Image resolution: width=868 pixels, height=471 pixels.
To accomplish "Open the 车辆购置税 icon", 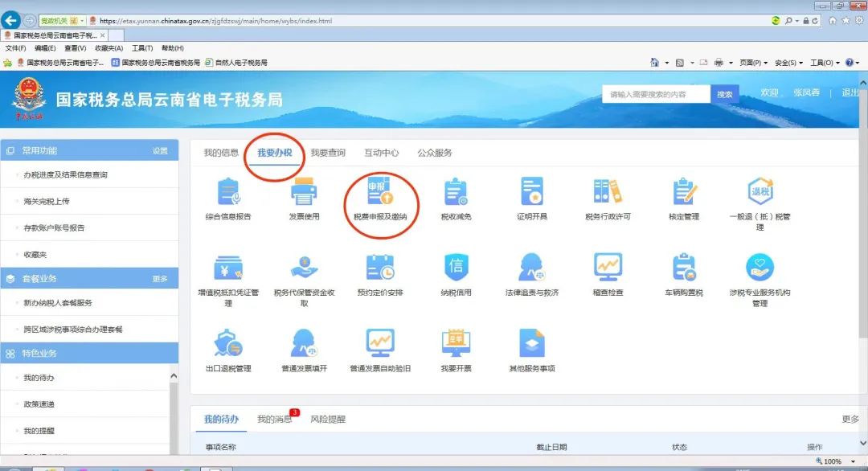I will tap(684, 268).
